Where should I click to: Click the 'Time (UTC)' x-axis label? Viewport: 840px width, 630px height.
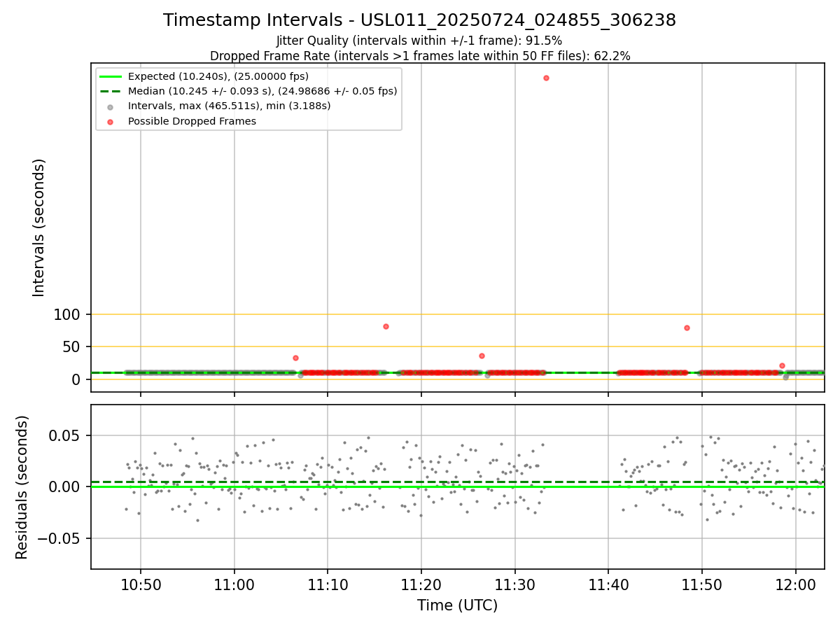tap(458, 605)
